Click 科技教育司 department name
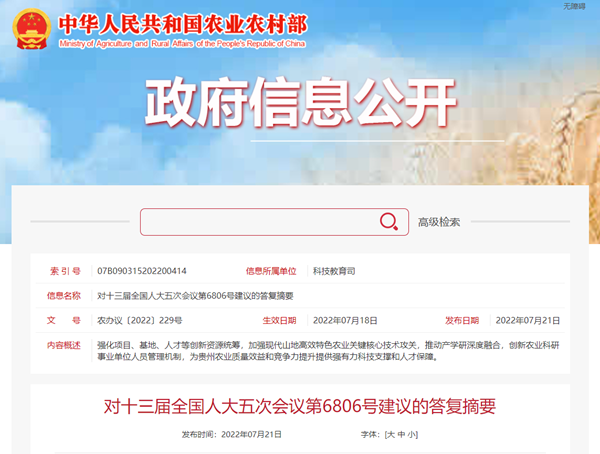600x454 pixels. 334,271
